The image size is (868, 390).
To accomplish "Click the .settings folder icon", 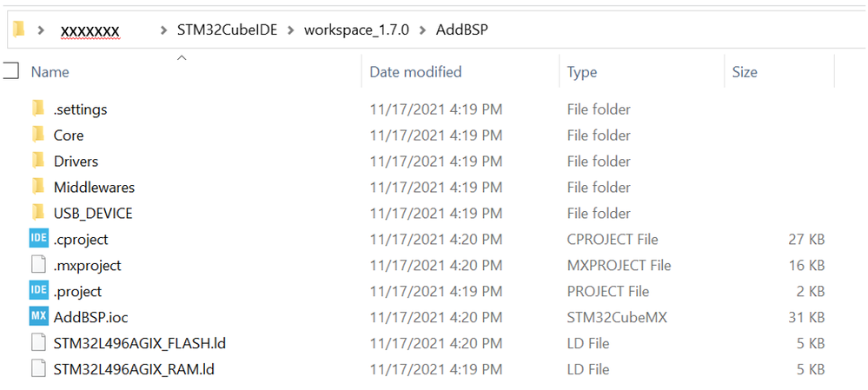I will pyautogui.click(x=38, y=109).
